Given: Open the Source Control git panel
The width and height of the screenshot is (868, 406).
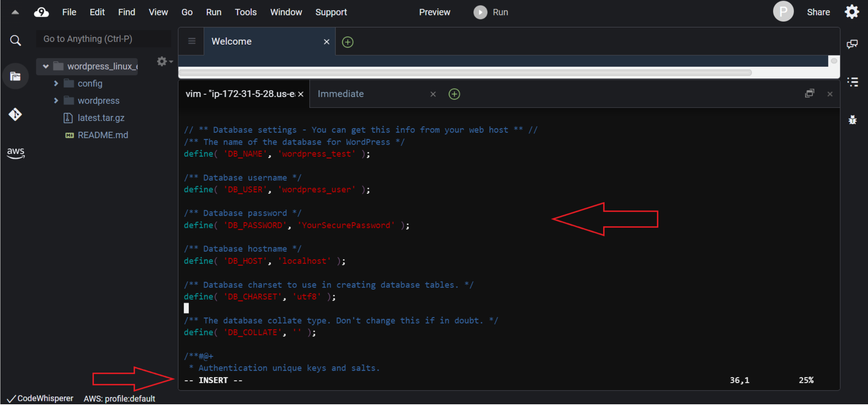Looking at the screenshot, I should pos(15,114).
